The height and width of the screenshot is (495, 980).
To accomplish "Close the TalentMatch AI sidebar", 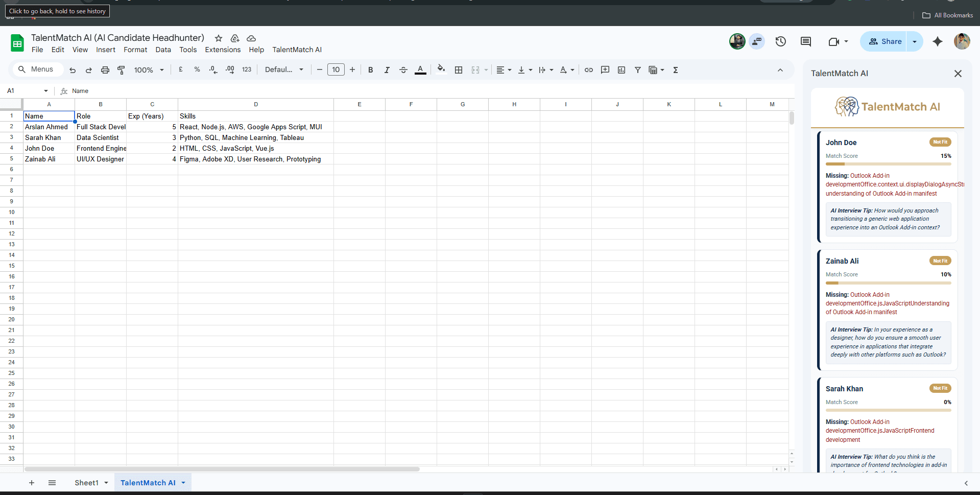I will pyautogui.click(x=958, y=74).
